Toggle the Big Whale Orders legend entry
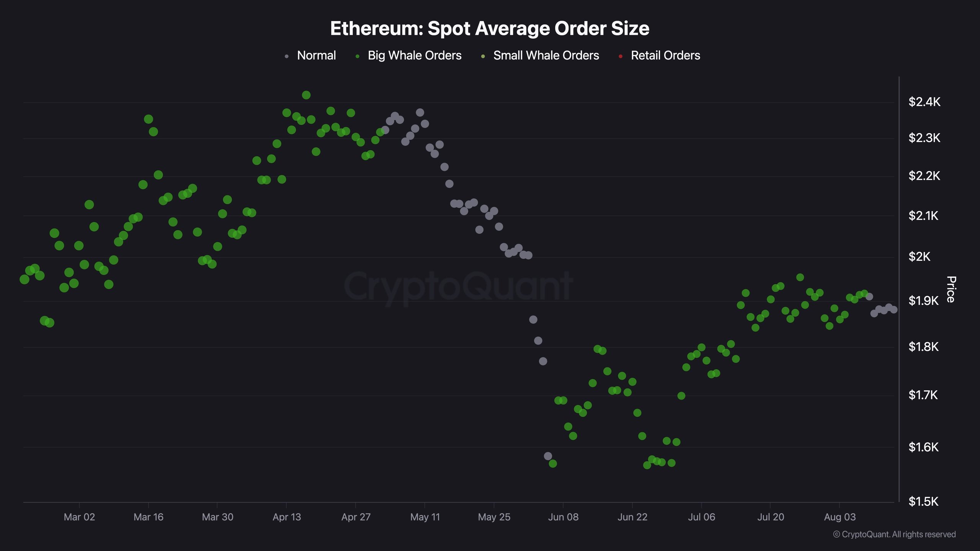The height and width of the screenshot is (551, 980). coord(408,55)
